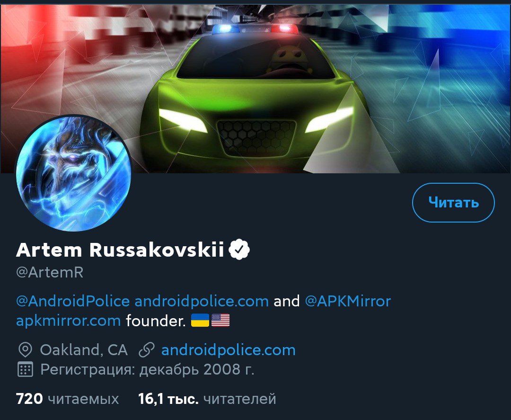Click the verified badge next to Artem Russakovskii
This screenshot has width=511, height=420.
point(239,250)
